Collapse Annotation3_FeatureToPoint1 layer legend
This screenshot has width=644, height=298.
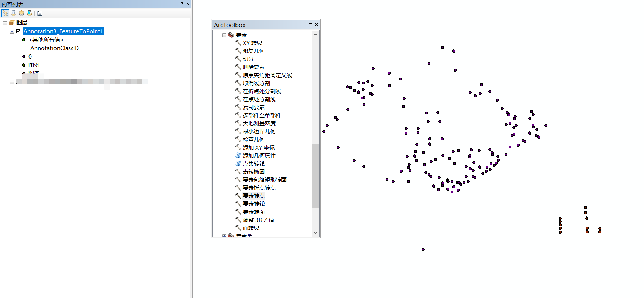click(12, 31)
